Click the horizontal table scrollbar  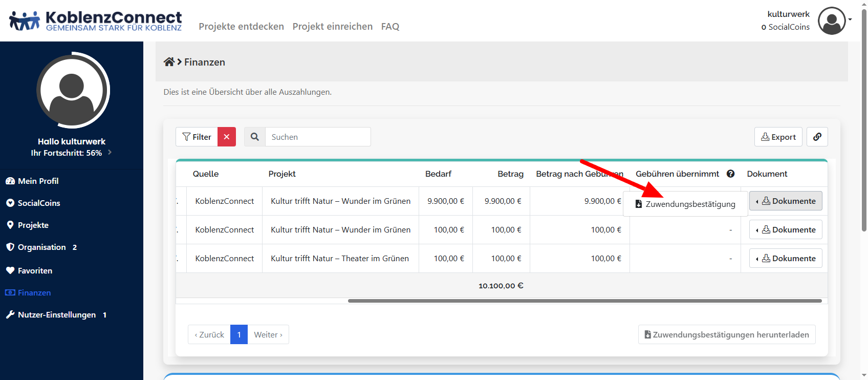(584, 301)
